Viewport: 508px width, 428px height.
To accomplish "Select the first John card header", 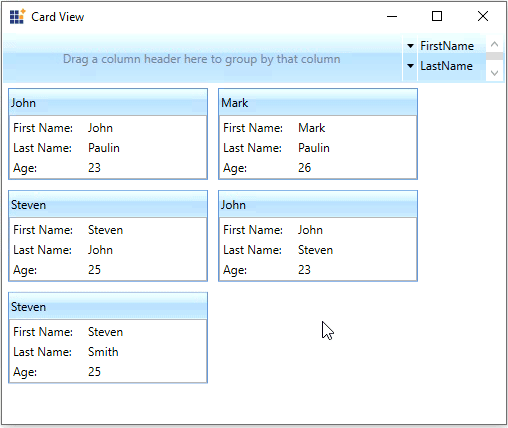I will click(108, 103).
